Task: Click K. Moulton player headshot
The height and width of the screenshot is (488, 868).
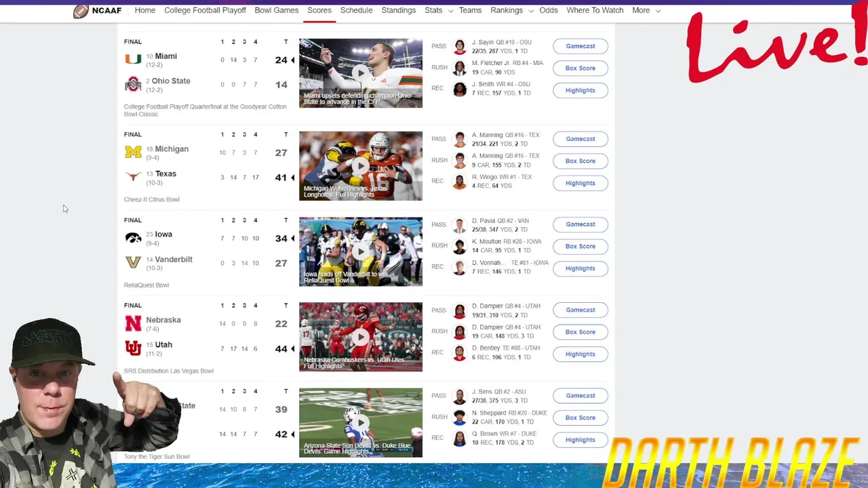Action: click(460, 246)
